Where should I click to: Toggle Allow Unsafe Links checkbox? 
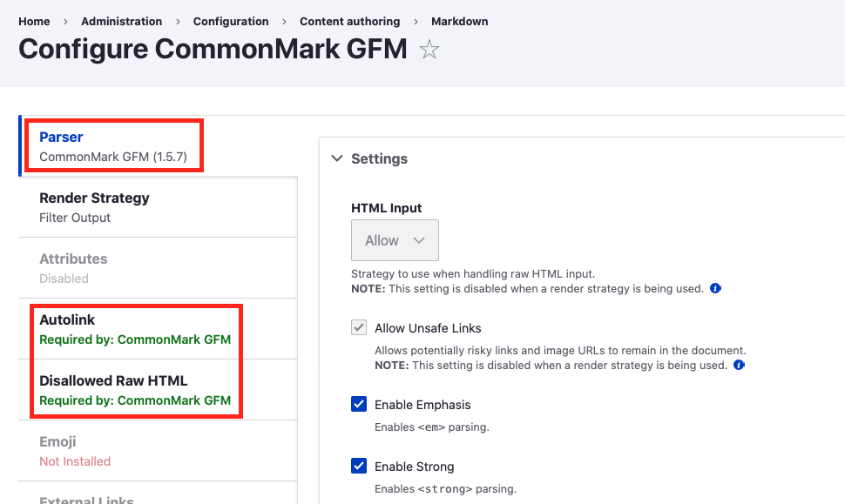point(359,327)
